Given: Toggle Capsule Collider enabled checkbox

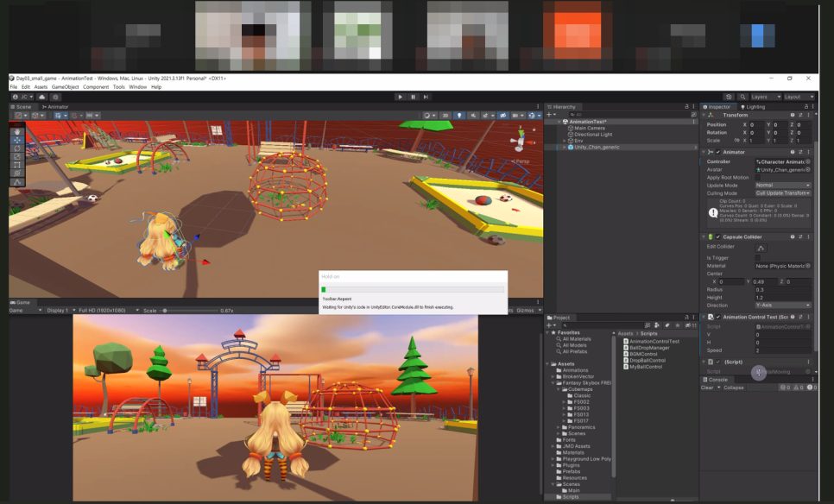Looking at the screenshot, I should point(718,237).
